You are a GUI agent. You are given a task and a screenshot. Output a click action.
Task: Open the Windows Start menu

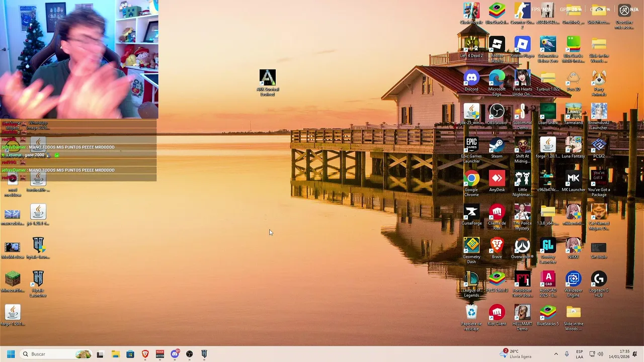point(11,354)
